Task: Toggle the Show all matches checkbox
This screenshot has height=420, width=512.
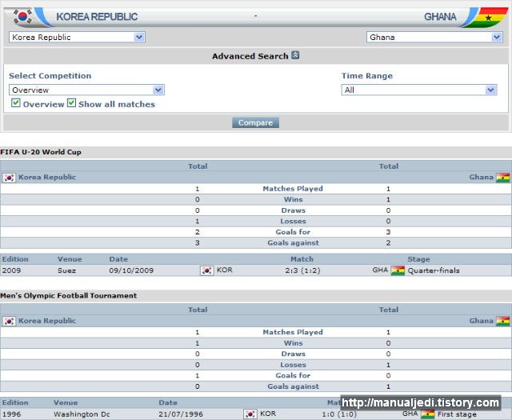Action: 71,103
